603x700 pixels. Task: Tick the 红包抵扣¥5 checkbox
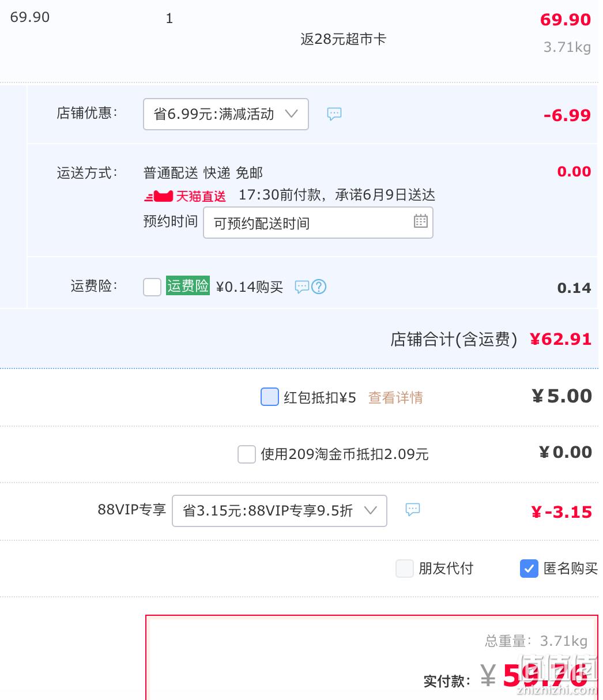pos(270,397)
